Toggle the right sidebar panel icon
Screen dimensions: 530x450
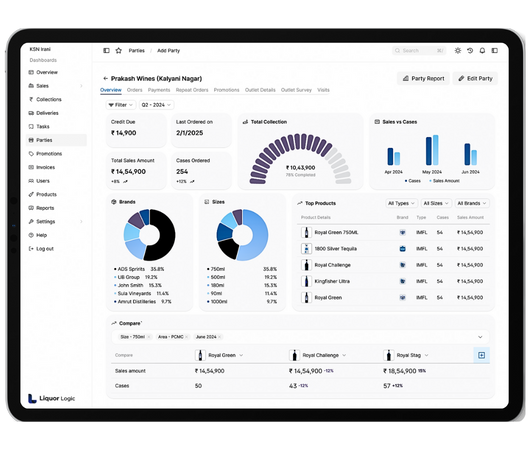(495, 50)
